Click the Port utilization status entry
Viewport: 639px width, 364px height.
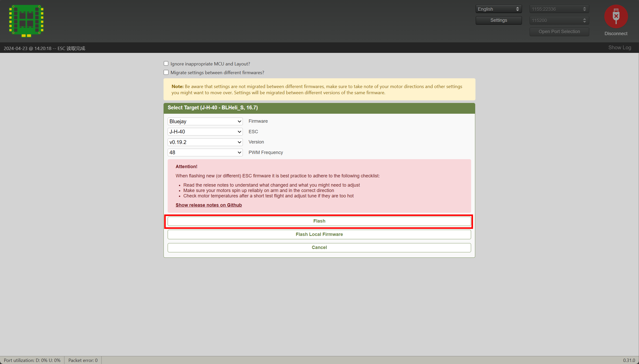[32, 360]
